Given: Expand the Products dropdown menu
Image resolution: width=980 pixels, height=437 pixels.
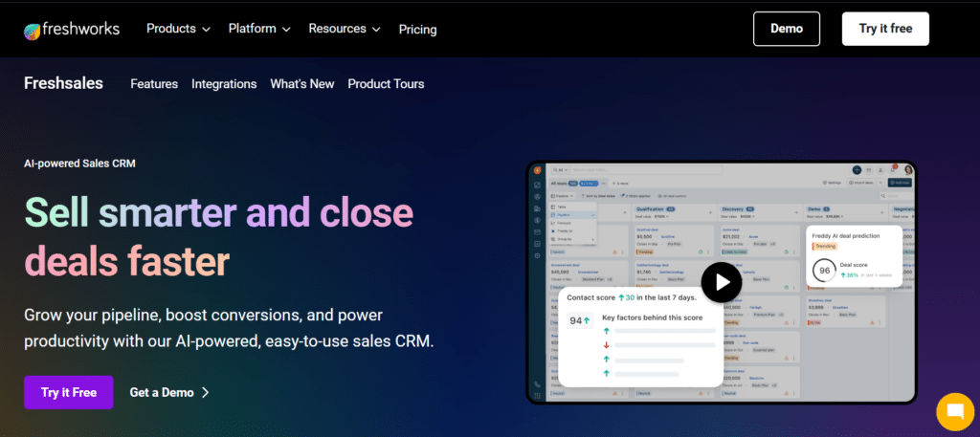Looking at the screenshot, I should pos(178,29).
